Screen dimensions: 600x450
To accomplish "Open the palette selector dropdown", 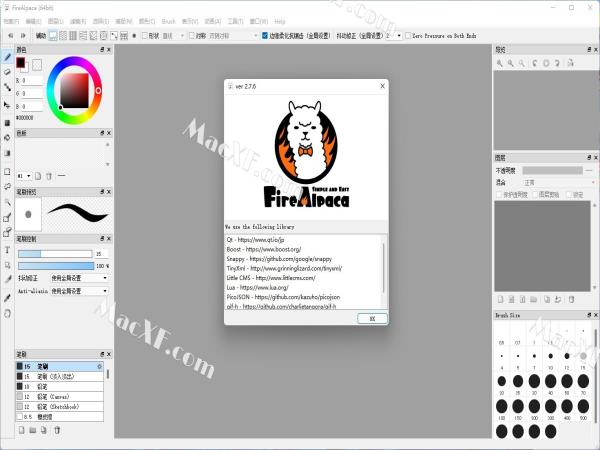I will [x=24, y=176].
